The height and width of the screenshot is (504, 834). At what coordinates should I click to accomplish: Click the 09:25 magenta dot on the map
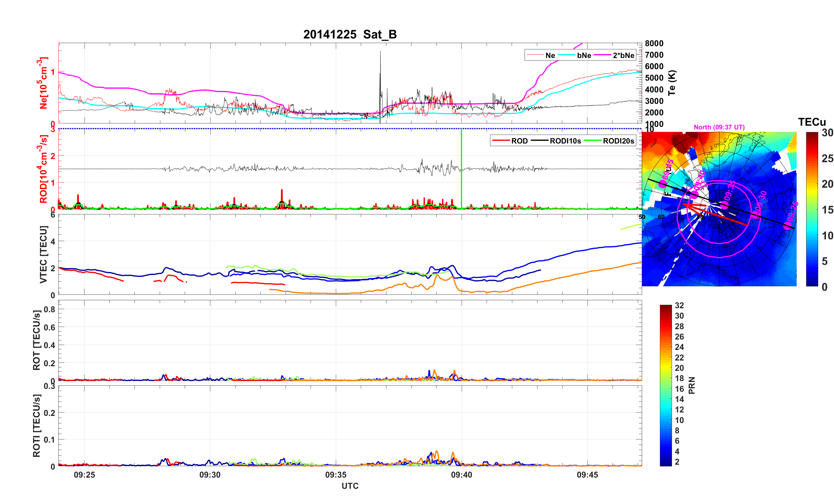[788, 226]
